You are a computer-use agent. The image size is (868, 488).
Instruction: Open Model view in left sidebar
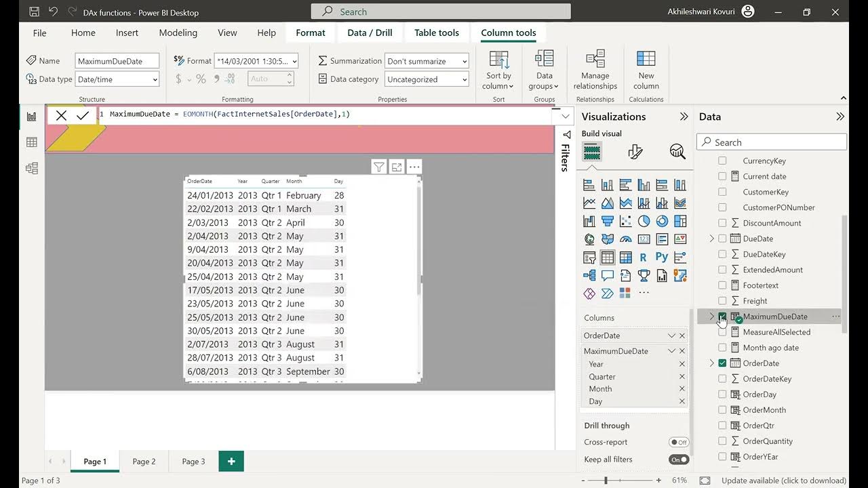click(x=32, y=168)
